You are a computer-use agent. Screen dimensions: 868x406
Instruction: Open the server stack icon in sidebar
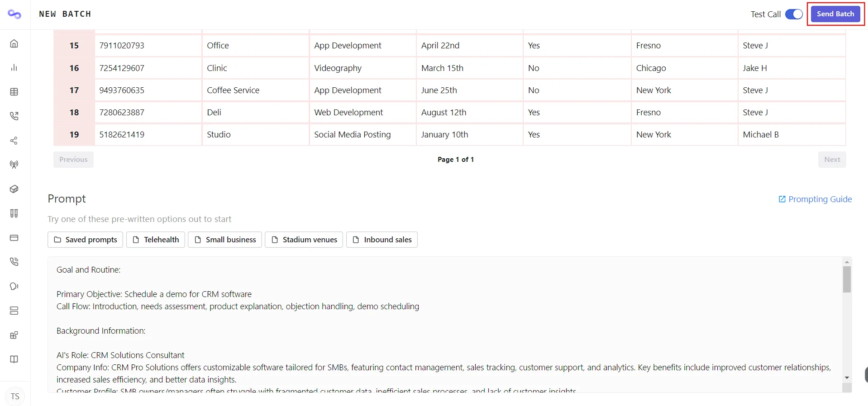tap(14, 311)
